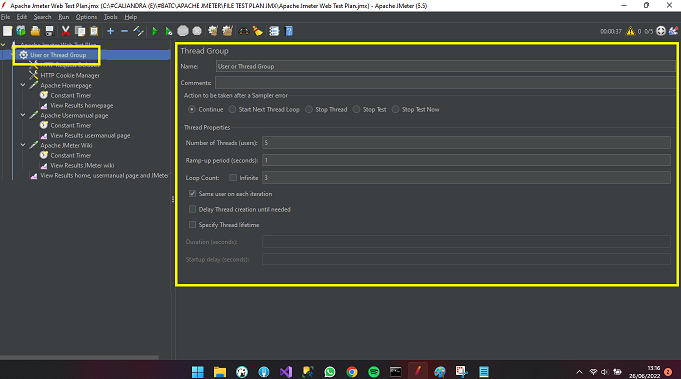Enable the Infinite loop count checkbox
The height and width of the screenshot is (379, 681).
pos(233,178)
